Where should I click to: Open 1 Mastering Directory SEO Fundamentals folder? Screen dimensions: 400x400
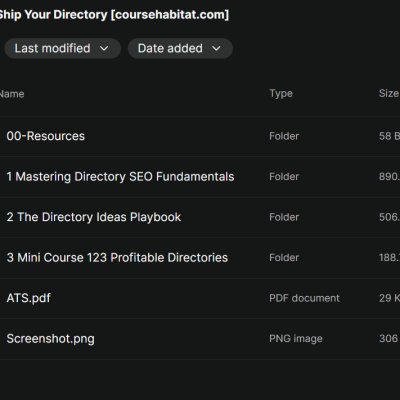point(120,177)
